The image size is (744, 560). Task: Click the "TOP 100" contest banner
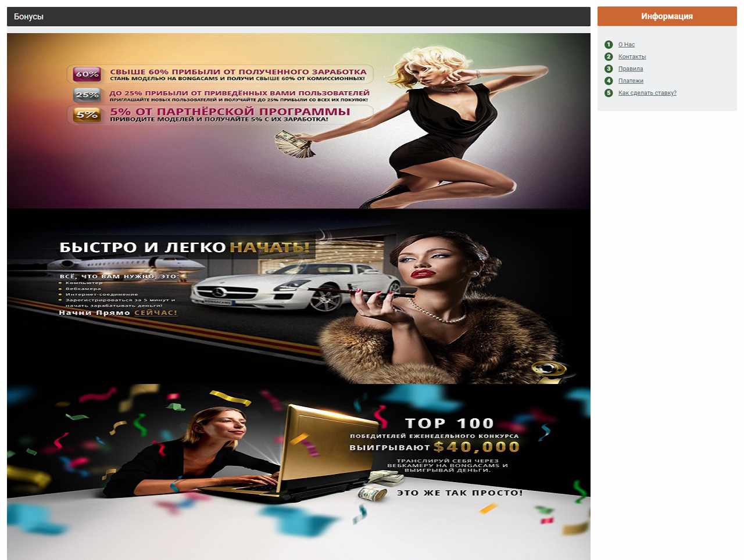299,472
